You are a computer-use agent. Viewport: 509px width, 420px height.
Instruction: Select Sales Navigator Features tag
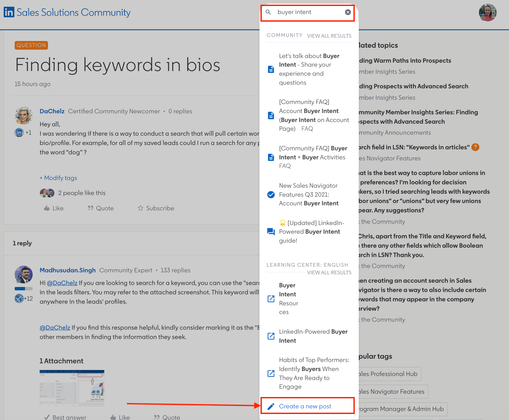pyautogui.click(x=393, y=392)
